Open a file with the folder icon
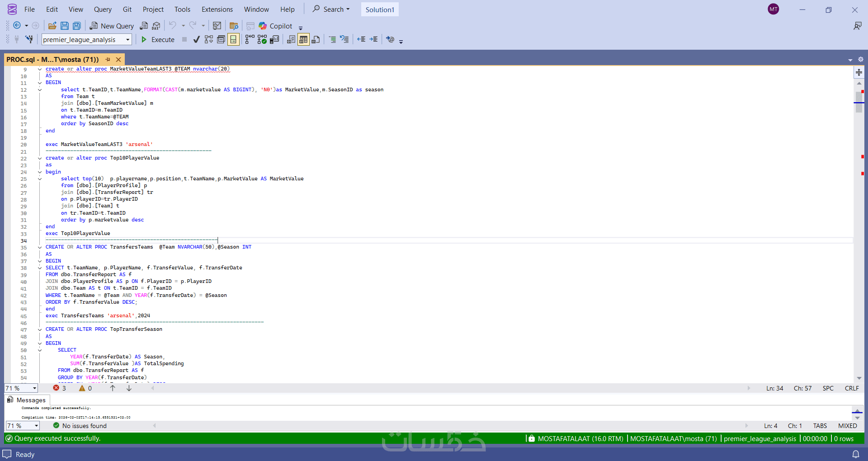Viewport: 868px width, 461px height. pos(52,26)
